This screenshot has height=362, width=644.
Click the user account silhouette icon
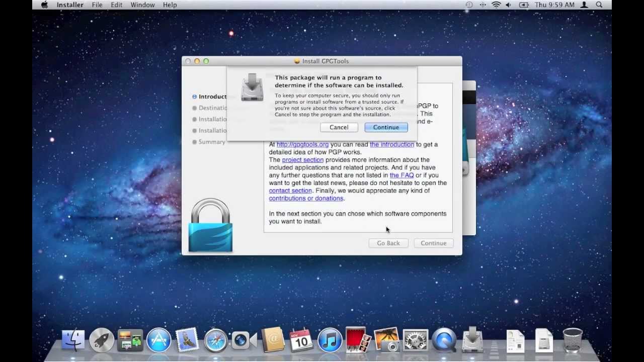point(585,5)
